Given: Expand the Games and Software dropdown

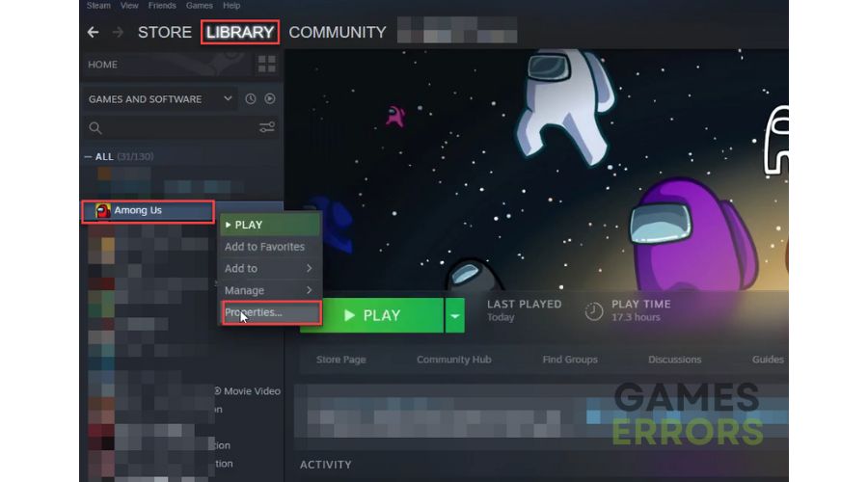Looking at the screenshot, I should coord(160,99).
